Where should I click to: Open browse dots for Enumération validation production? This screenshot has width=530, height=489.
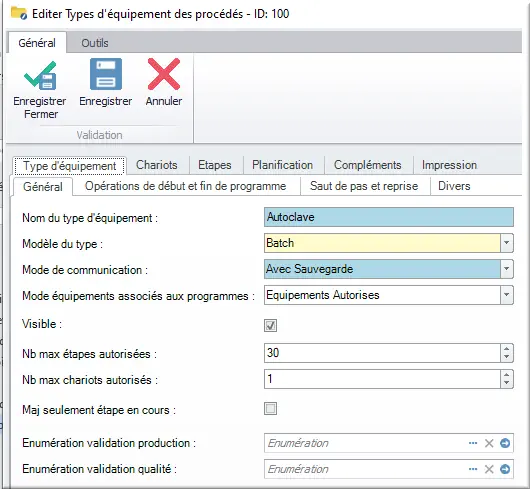(x=473, y=443)
